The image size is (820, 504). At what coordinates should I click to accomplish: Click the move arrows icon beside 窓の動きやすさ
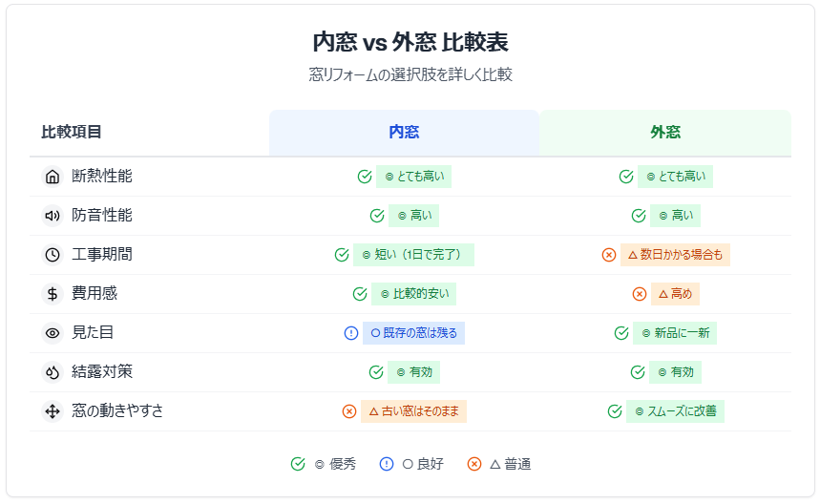(53, 411)
